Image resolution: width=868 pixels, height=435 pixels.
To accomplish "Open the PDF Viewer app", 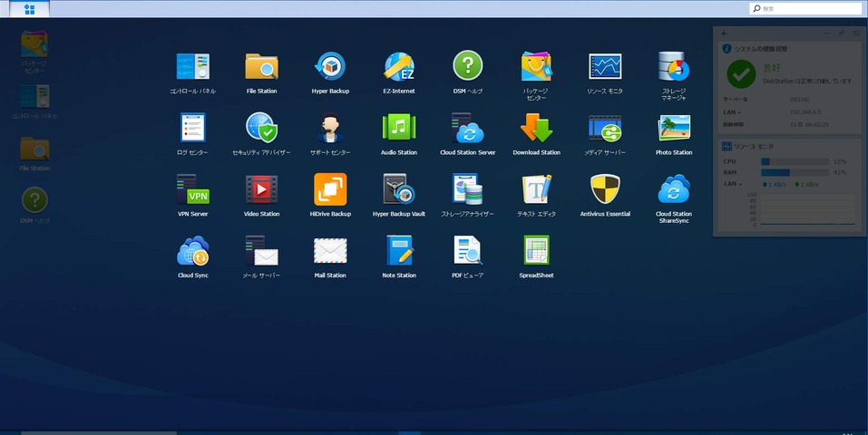I will coord(468,251).
